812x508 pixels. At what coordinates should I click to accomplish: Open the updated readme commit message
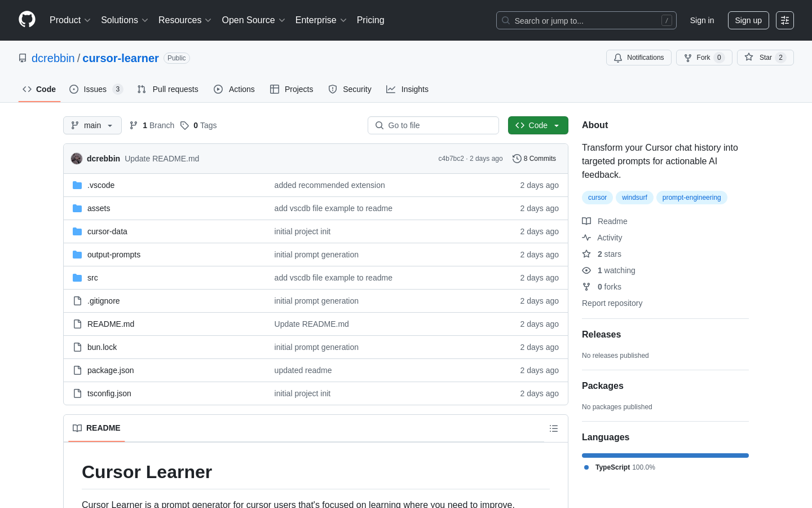[x=303, y=370]
